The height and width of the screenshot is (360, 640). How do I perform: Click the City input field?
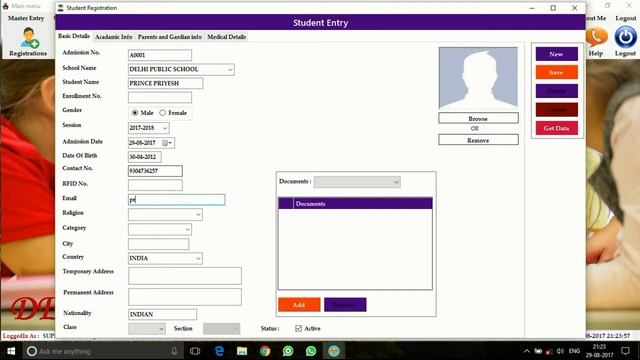coord(158,244)
